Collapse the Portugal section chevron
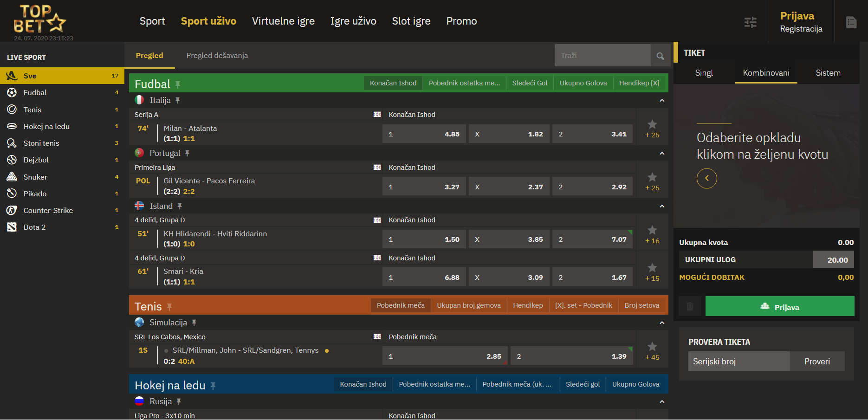 click(662, 153)
